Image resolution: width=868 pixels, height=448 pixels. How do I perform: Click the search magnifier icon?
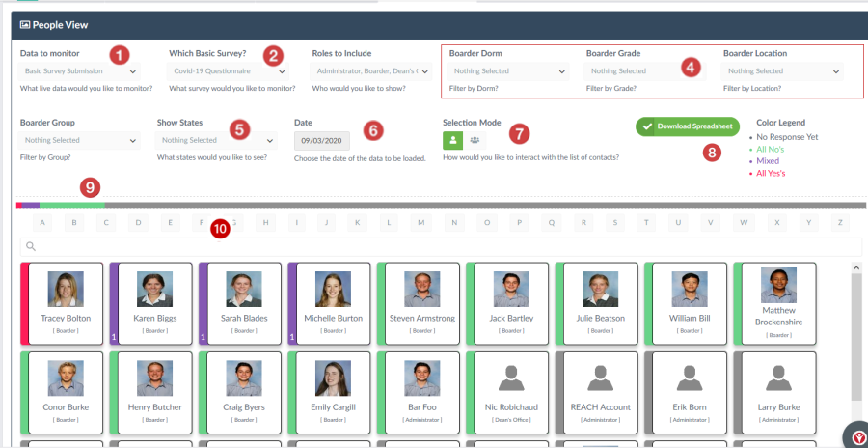coord(31,246)
